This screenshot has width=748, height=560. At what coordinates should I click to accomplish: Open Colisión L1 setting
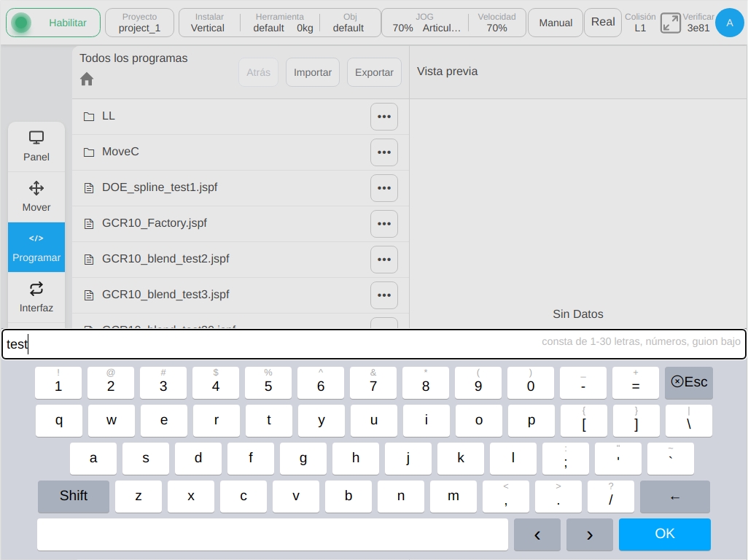point(640,23)
